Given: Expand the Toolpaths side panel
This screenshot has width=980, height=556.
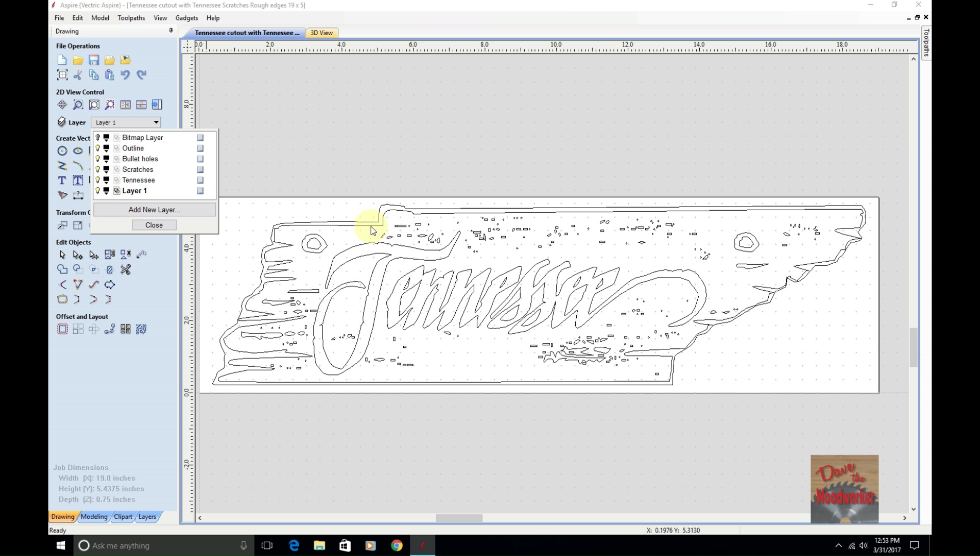Looking at the screenshot, I should (926, 43).
